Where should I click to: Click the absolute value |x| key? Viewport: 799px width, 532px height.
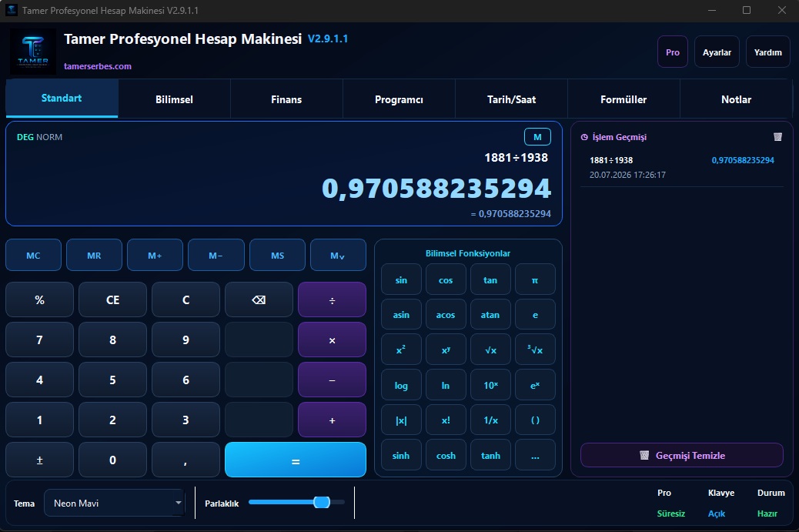coord(401,420)
